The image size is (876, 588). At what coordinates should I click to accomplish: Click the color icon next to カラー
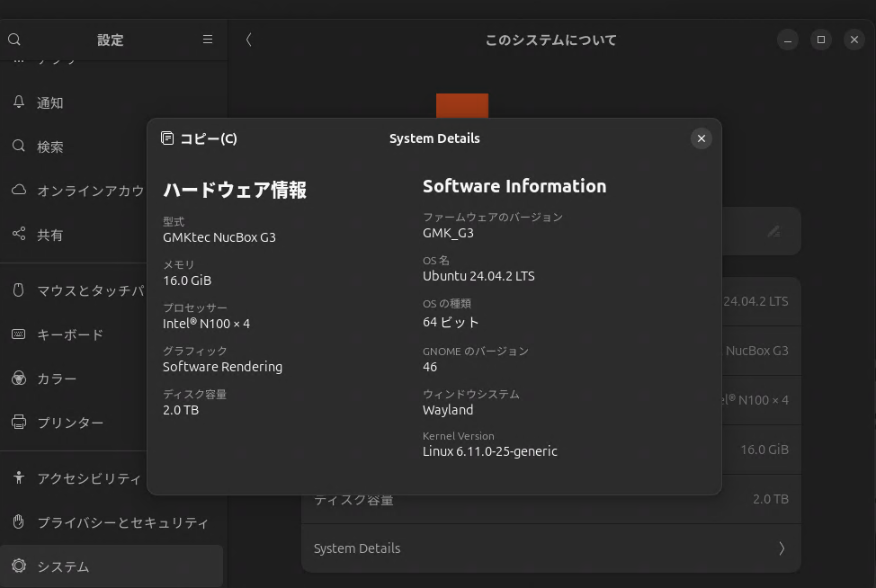pos(18,378)
